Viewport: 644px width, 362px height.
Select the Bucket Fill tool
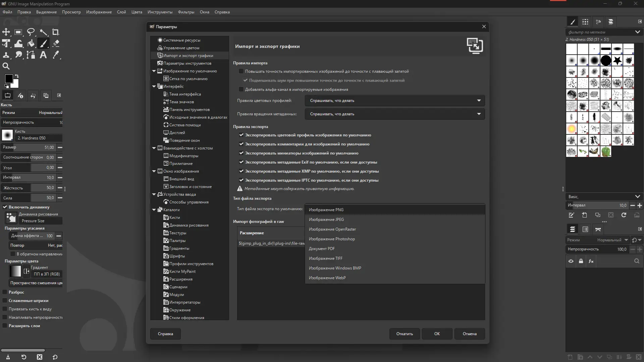click(x=31, y=43)
